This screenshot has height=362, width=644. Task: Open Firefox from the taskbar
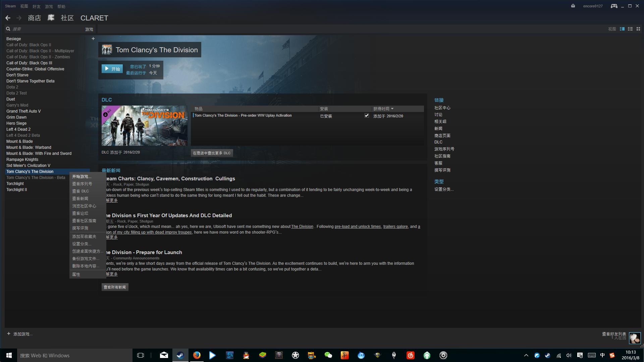pos(197,355)
